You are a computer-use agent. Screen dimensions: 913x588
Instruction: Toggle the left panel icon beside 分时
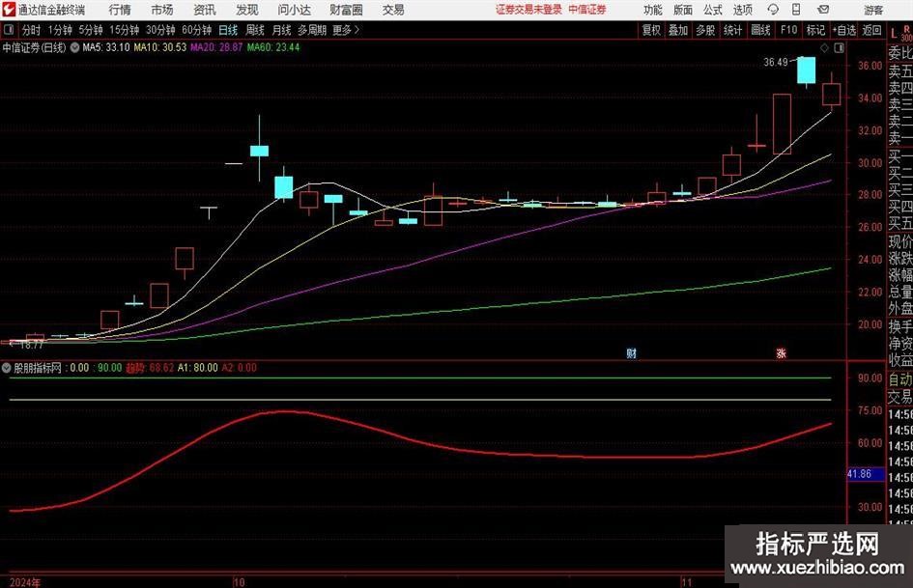click(x=8, y=30)
